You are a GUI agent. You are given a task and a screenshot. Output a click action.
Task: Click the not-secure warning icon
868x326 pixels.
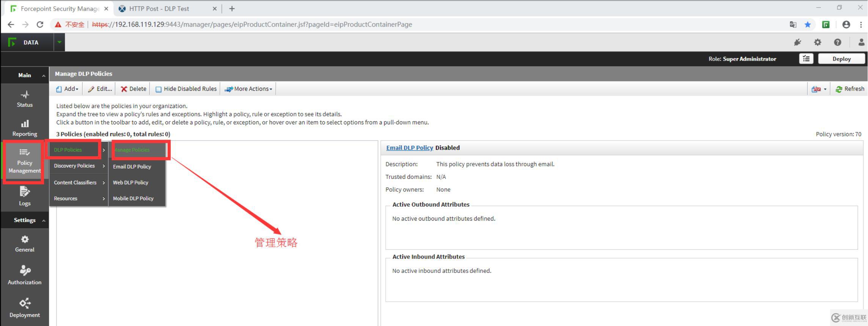tap(58, 25)
